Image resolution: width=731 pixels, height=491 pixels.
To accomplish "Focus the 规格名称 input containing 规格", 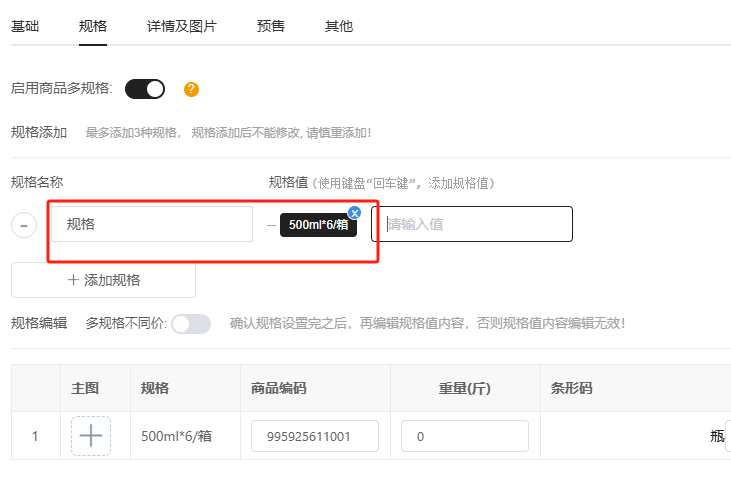I will pyautogui.click(x=152, y=224).
